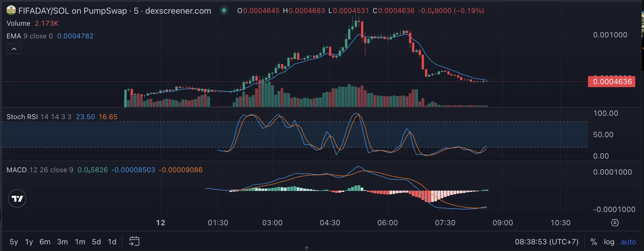Click the open price value O0.0004645
Image resolution: width=644 pixels, height=251 pixels.
point(258,11)
